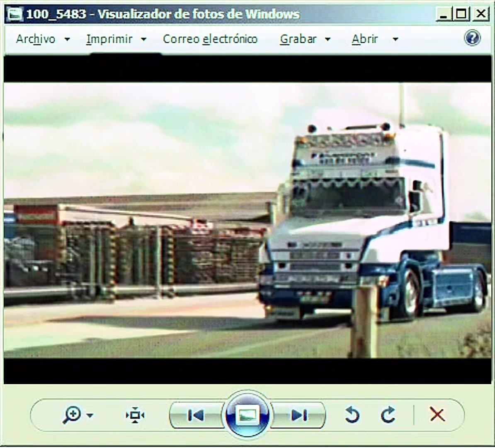Delete the photo with red X
Viewport: 495px width, 448px height.
(x=437, y=414)
